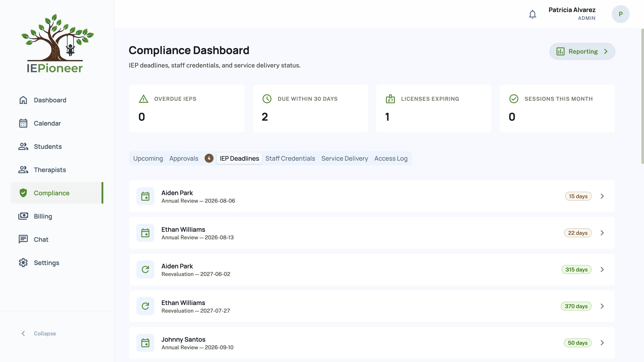Click refresh icon for Ethan Williams Reevaluation
The width and height of the screenshot is (644, 362).
(x=145, y=306)
